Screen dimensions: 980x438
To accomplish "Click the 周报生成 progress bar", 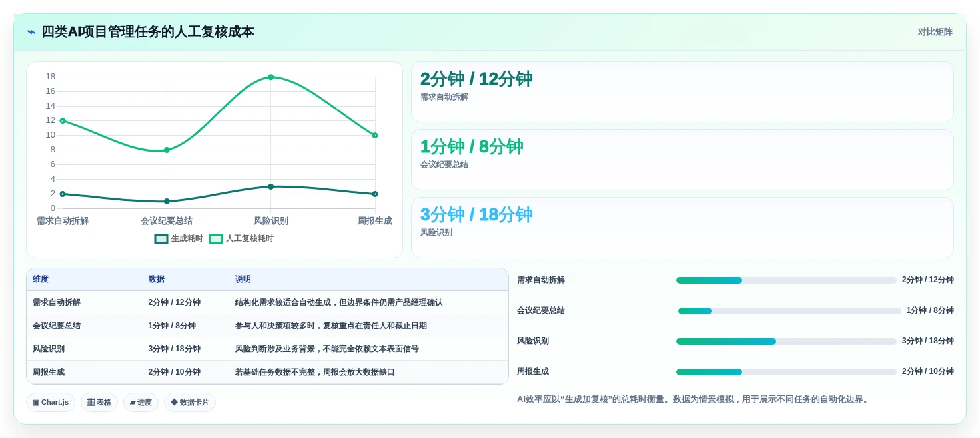I will click(x=786, y=372).
